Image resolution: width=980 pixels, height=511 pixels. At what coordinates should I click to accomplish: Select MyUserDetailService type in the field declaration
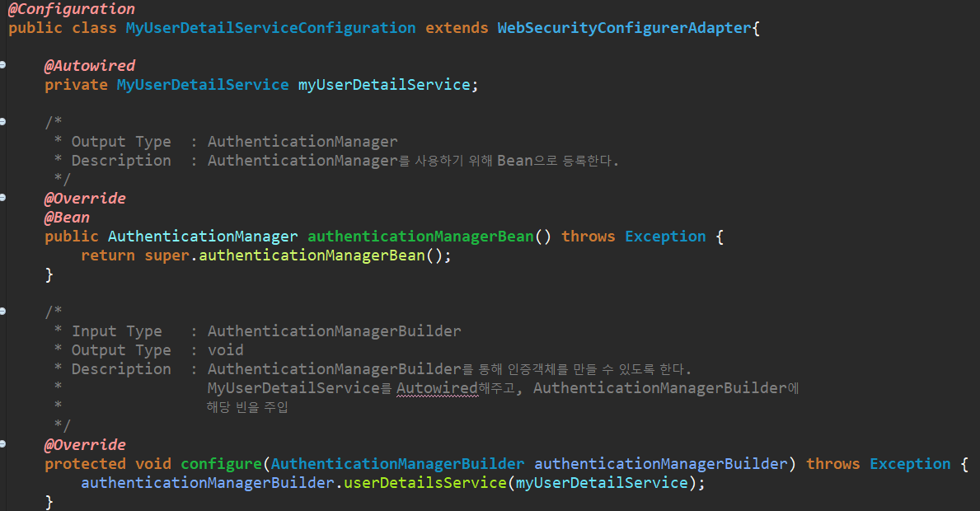203,85
